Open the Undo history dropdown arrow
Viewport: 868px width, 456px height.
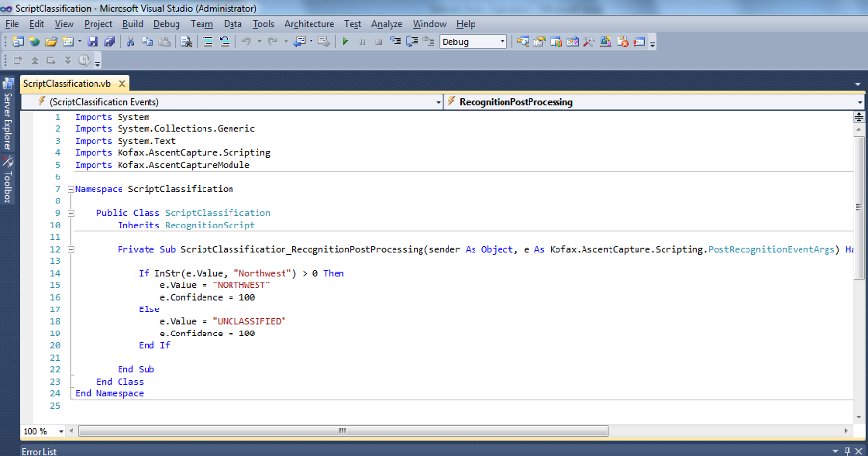click(x=259, y=42)
